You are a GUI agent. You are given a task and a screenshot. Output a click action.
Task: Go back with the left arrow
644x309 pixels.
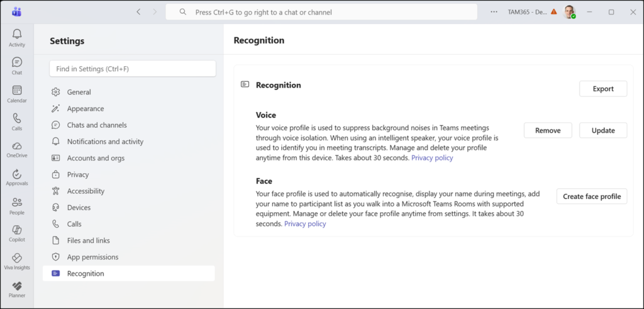pyautogui.click(x=138, y=12)
